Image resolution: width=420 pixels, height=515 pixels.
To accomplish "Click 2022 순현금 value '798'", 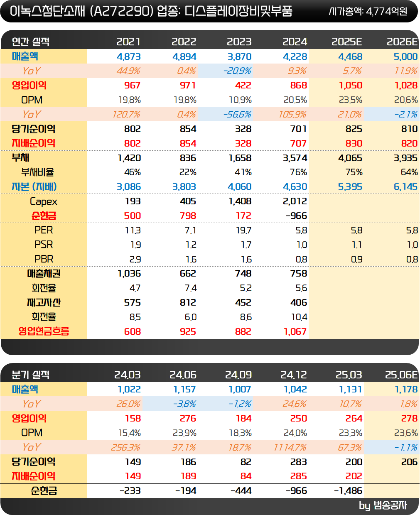I will point(188,216).
